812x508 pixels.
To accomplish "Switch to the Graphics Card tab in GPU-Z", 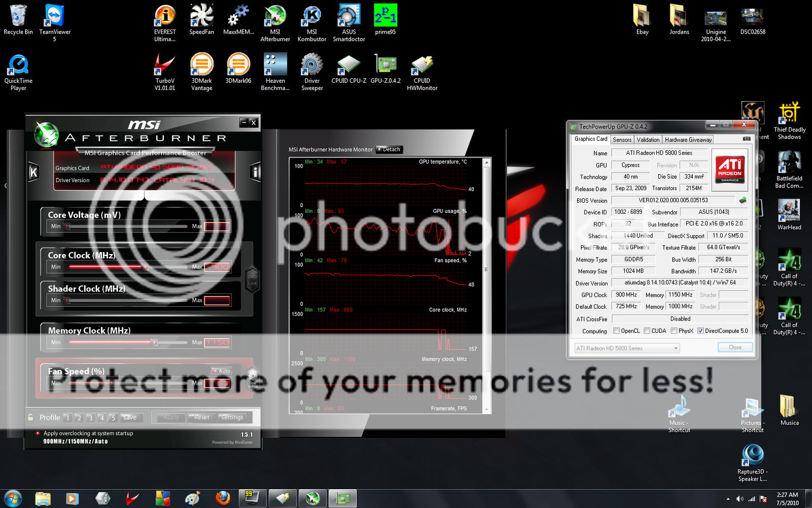I will coord(590,139).
